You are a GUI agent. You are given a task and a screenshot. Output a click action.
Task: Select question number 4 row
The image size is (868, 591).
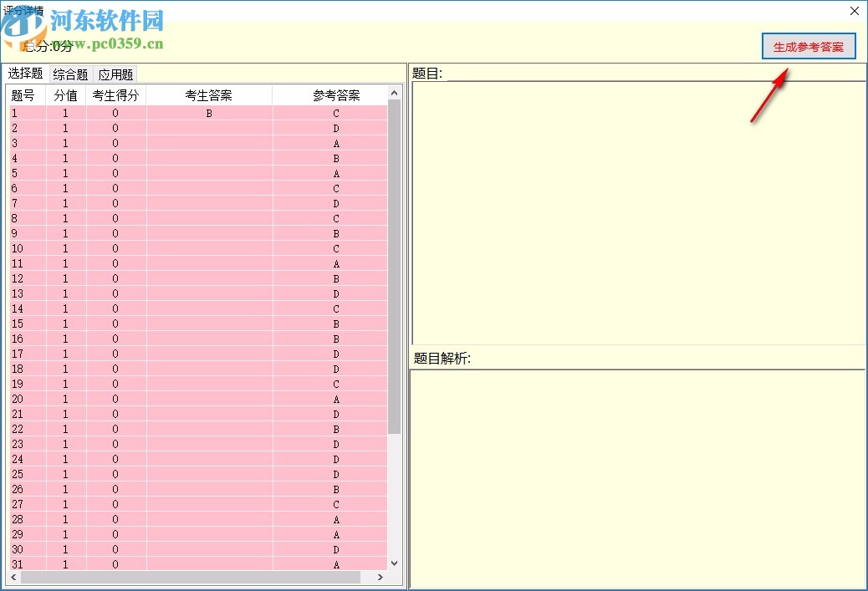[x=14, y=158]
